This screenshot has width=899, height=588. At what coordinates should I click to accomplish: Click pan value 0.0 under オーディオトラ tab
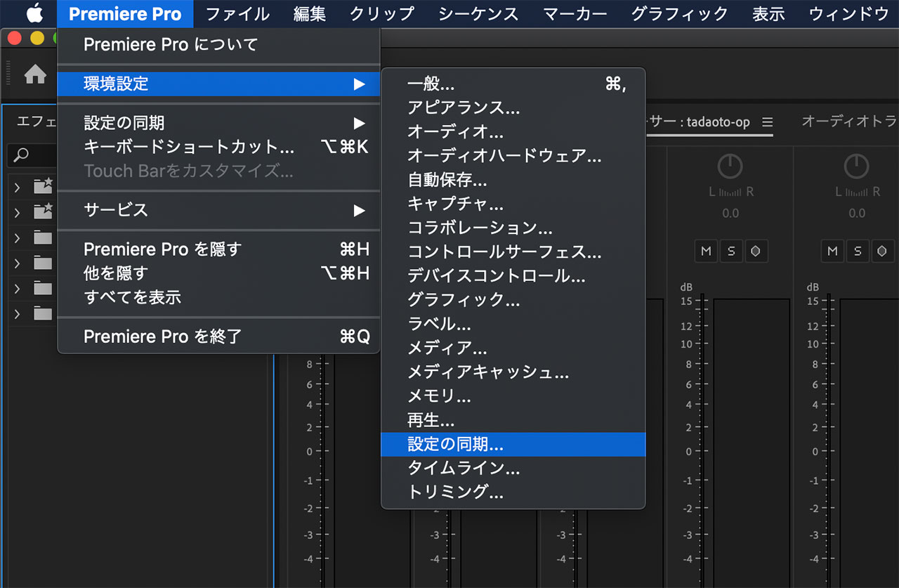[x=857, y=214]
